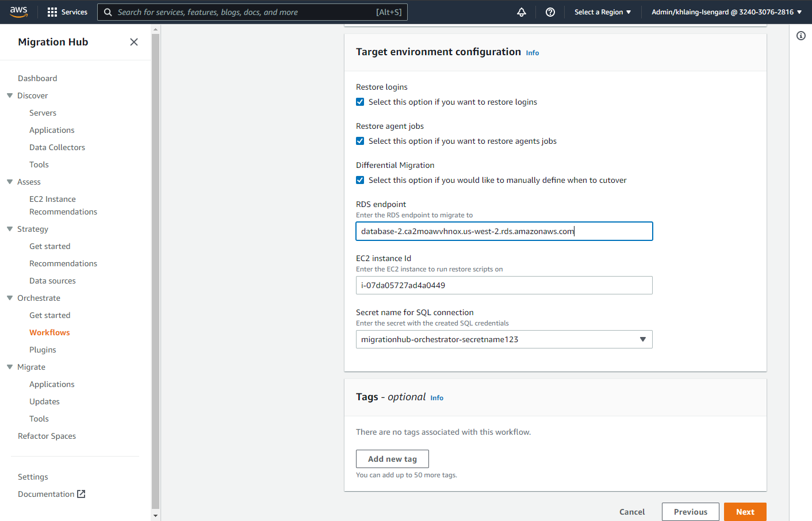Uncheck the Restore agent jobs checkbox
The image size is (812, 521).
tap(360, 141)
